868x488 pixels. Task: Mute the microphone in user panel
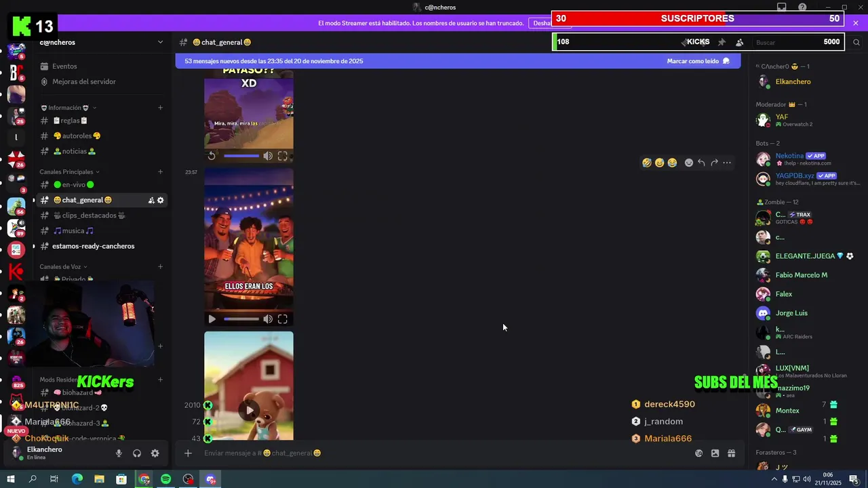click(x=119, y=453)
